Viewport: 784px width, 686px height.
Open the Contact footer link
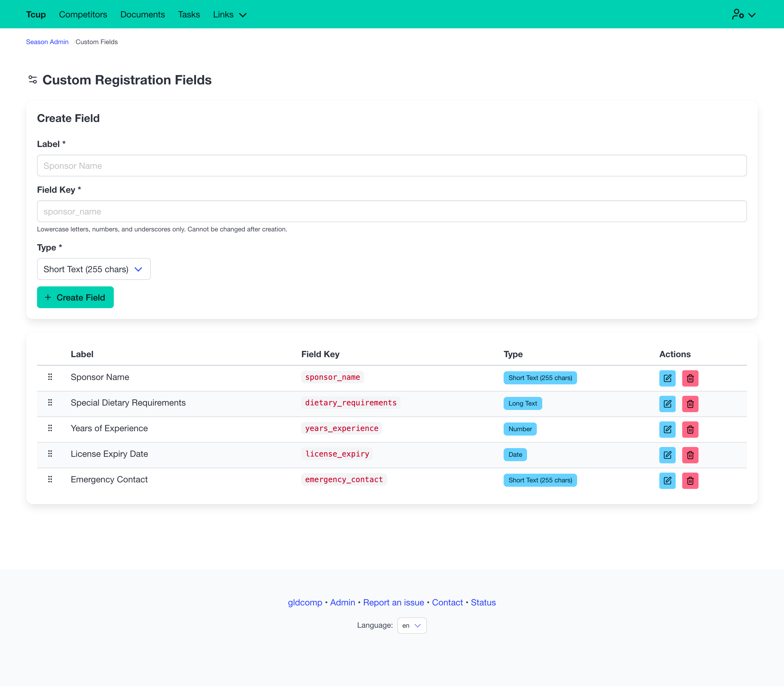[448, 602]
